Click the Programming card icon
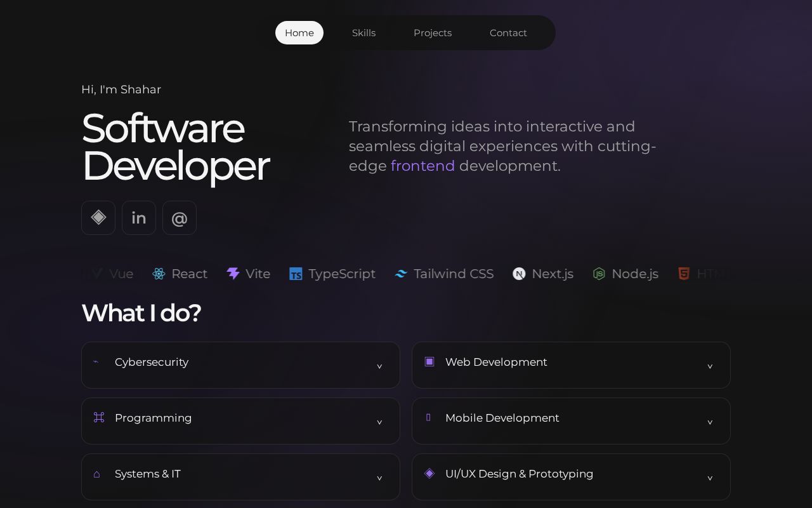812x508 pixels. (x=99, y=417)
